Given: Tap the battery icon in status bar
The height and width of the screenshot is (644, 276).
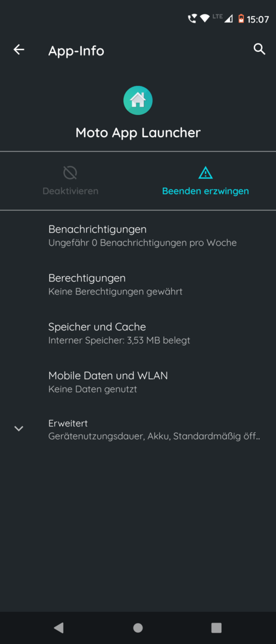Looking at the screenshot, I should (x=241, y=18).
